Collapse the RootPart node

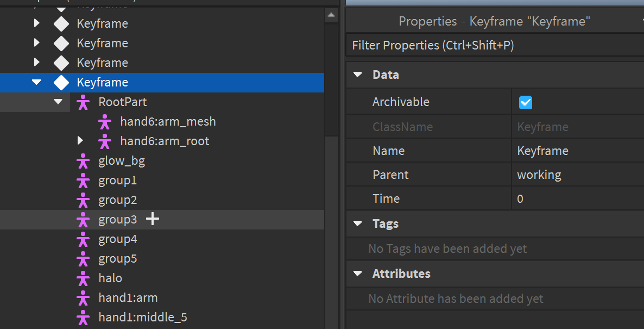point(58,102)
